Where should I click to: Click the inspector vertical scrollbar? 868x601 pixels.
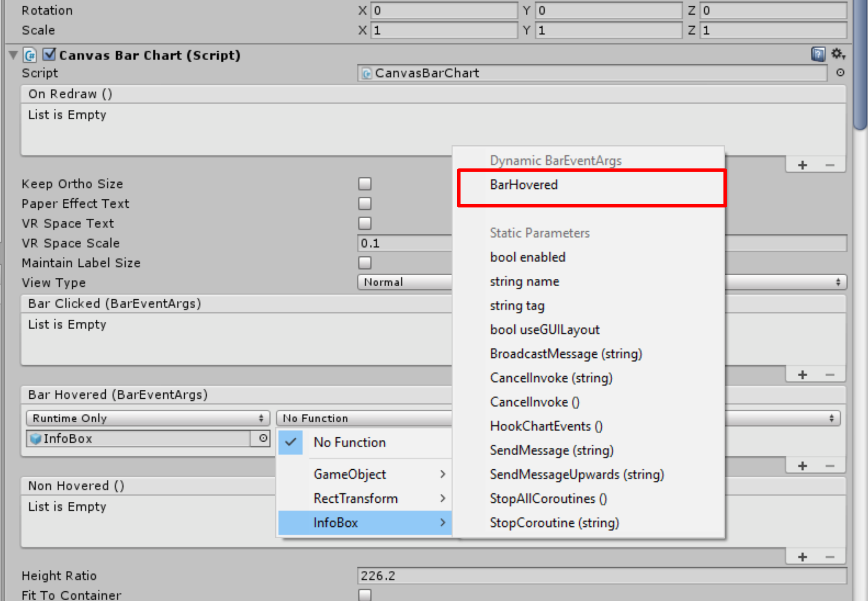[x=861, y=66]
